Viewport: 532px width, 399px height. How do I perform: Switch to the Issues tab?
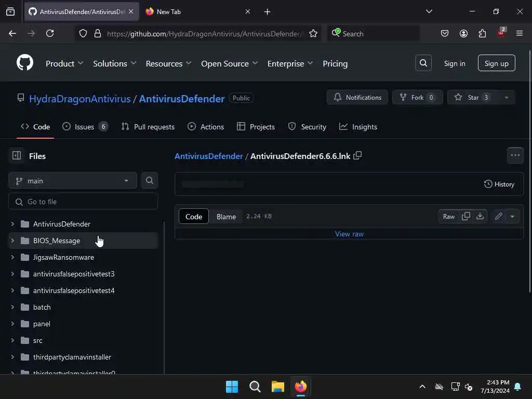tap(85, 127)
